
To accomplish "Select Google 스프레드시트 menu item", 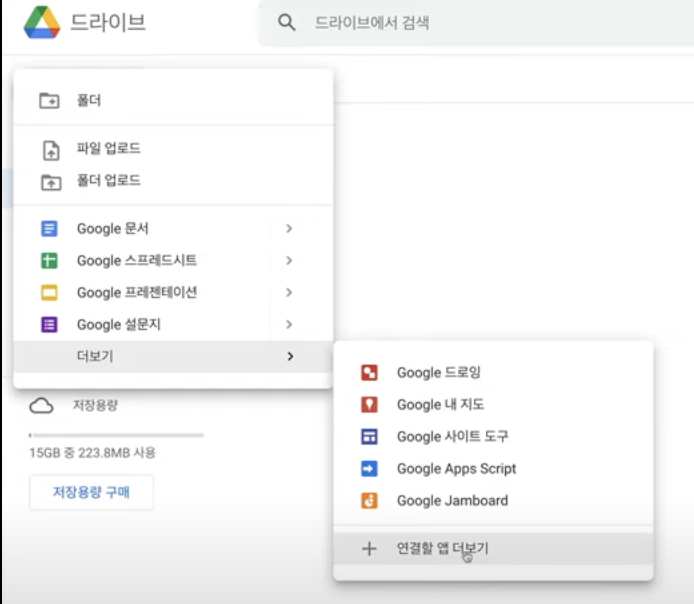I will (x=173, y=261).
